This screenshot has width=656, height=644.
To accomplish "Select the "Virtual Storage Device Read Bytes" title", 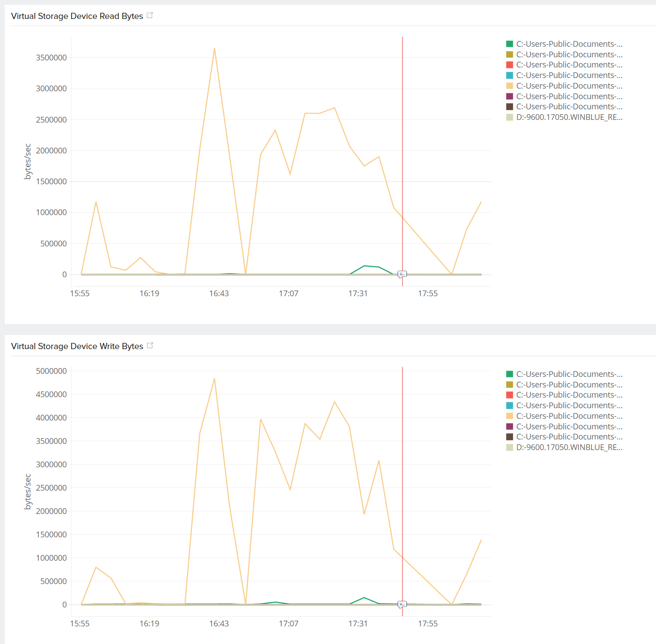I will point(77,16).
